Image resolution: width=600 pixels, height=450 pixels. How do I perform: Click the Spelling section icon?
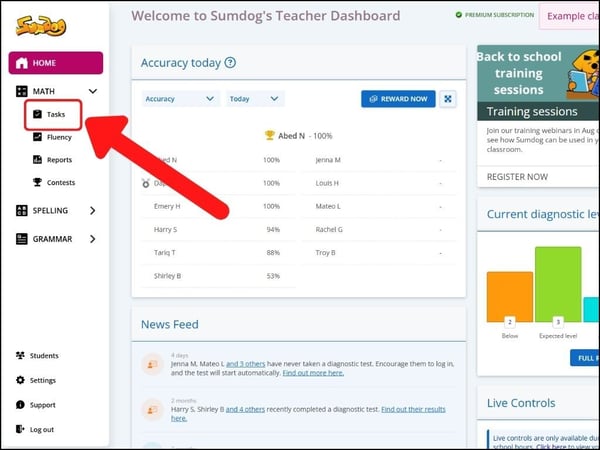(21, 210)
